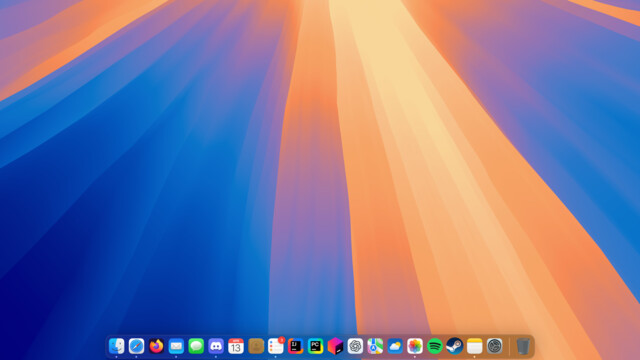
Task: Open Firefox in the Dock
Action: coord(156,346)
